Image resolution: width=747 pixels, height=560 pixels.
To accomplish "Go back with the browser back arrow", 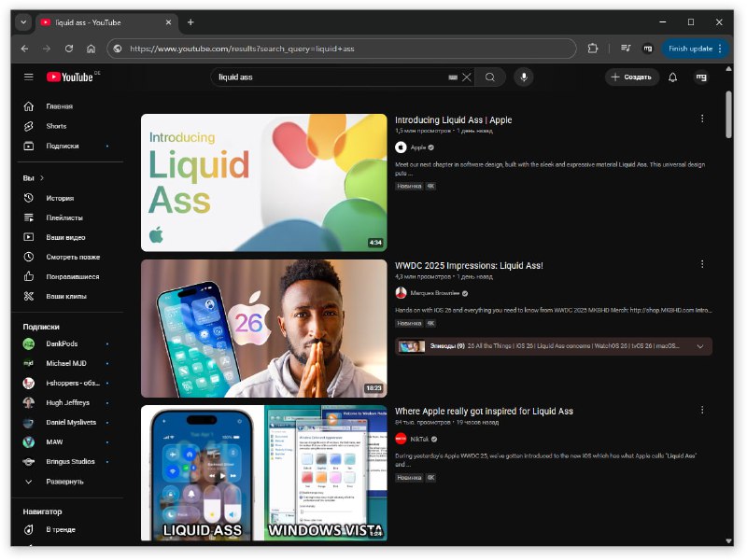I will tap(25, 49).
